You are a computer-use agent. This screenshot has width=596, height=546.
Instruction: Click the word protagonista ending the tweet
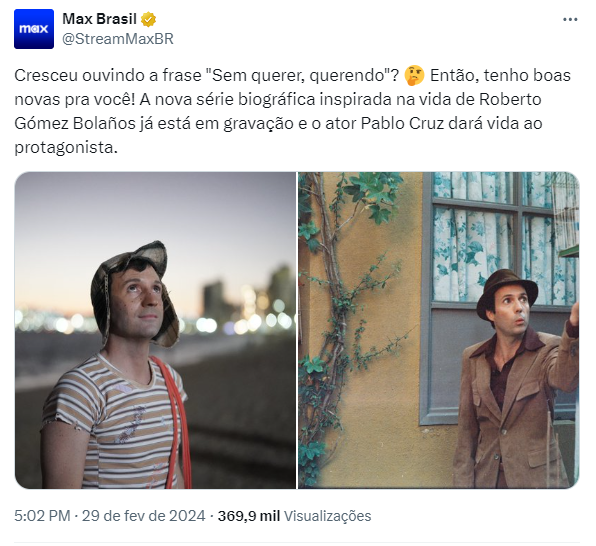click(x=64, y=148)
